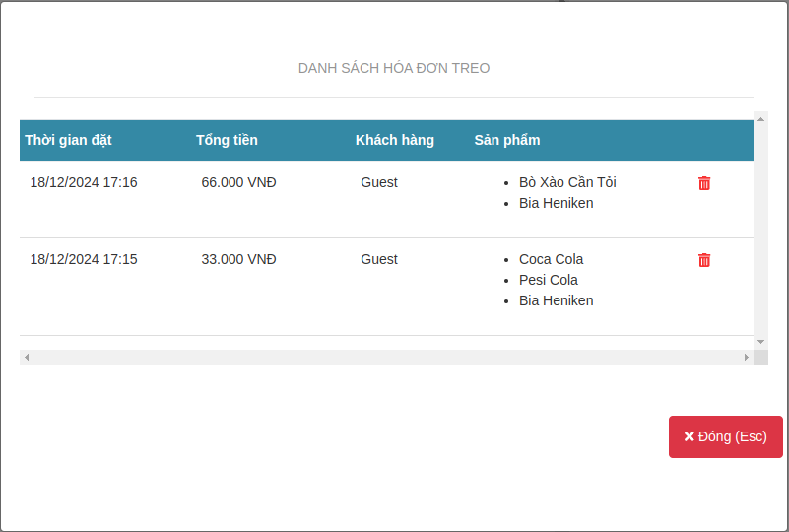
Task: Click the Coca Cola product item
Action: (551, 259)
